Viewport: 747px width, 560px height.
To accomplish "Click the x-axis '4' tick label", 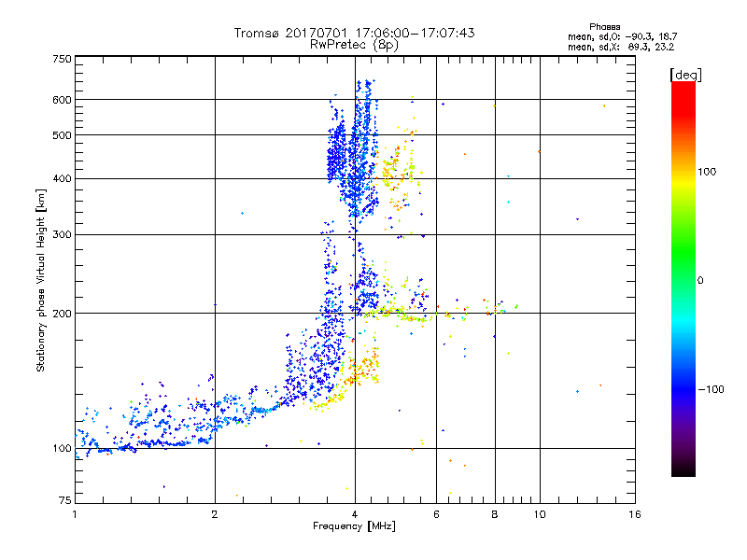I will (355, 514).
